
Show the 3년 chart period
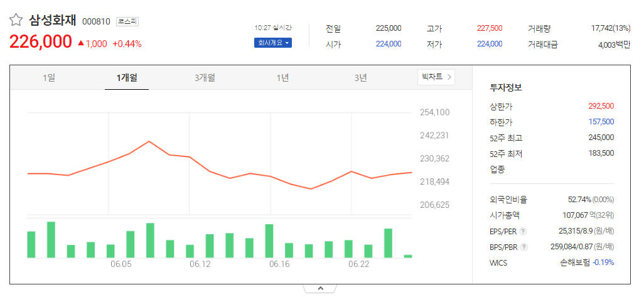(x=360, y=78)
